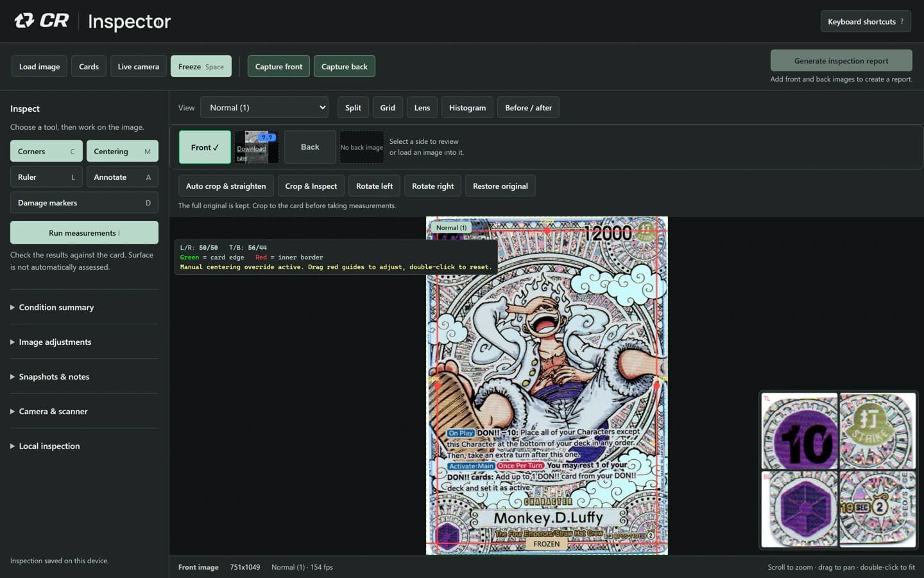The height and width of the screenshot is (578, 924).
Task: Select the Annotate tool
Action: 123,177
